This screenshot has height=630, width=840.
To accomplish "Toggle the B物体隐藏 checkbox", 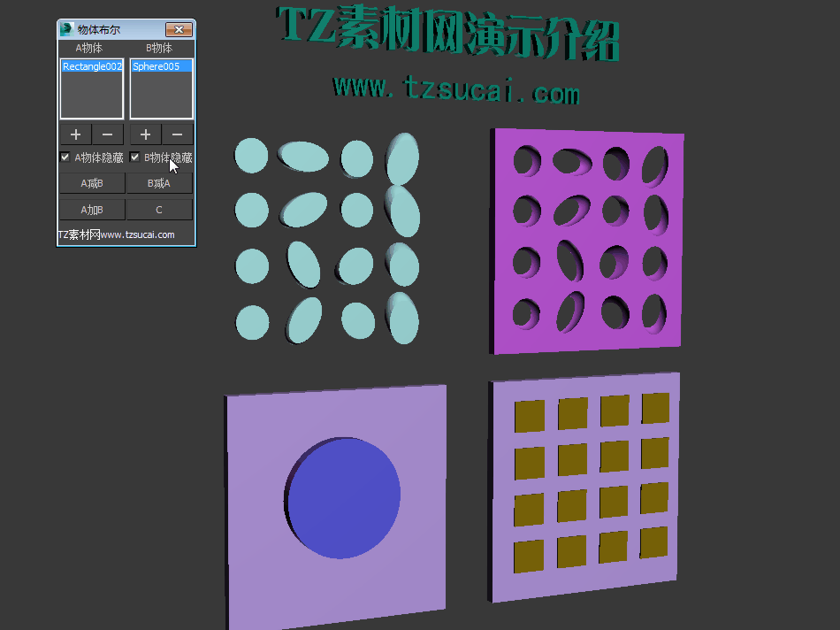I will click(134, 157).
